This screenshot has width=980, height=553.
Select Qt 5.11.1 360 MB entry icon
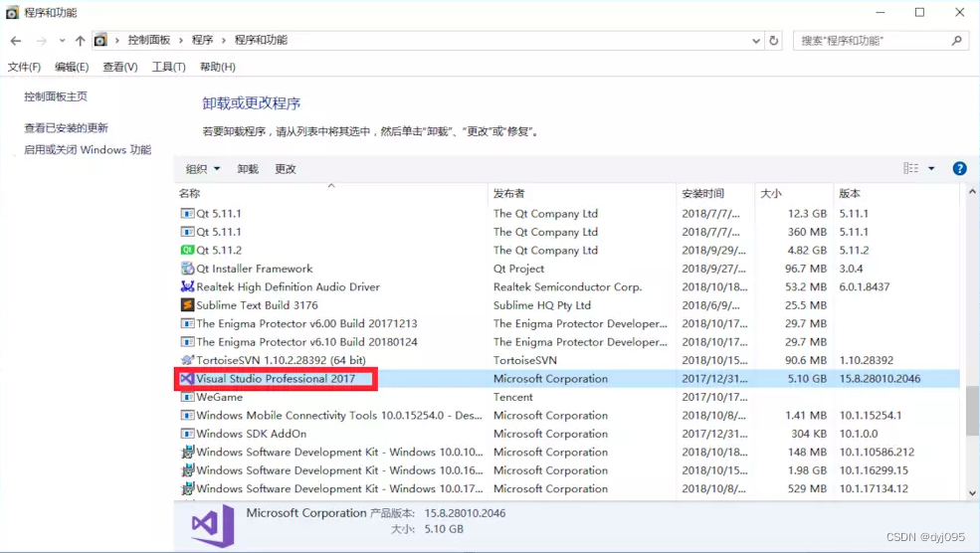(187, 232)
